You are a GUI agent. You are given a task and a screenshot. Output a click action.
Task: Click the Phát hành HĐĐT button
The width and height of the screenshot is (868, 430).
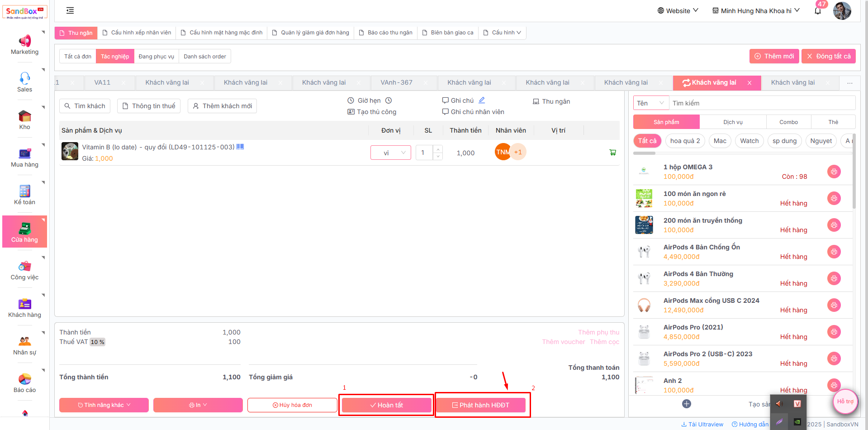point(480,405)
